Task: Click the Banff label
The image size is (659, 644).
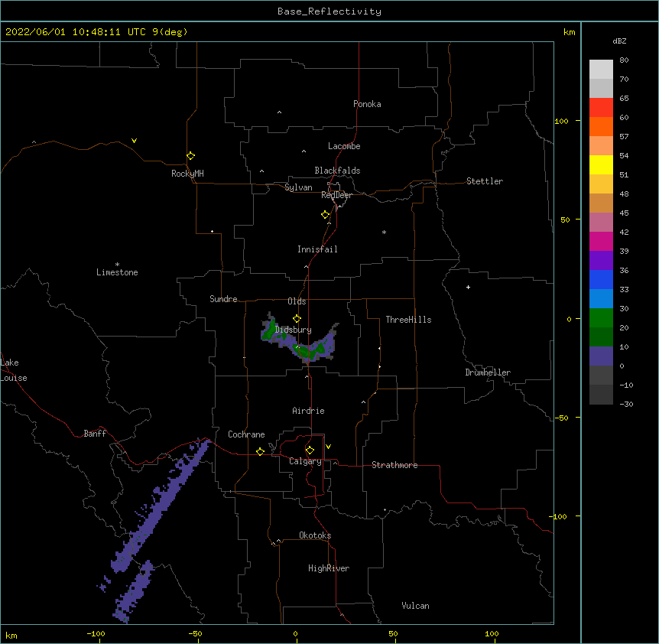Action: (95, 434)
